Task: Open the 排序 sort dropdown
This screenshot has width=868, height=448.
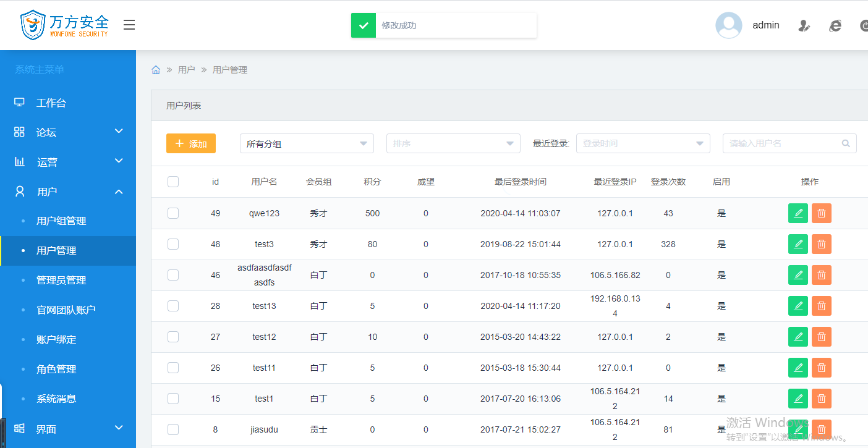Action: pos(453,143)
